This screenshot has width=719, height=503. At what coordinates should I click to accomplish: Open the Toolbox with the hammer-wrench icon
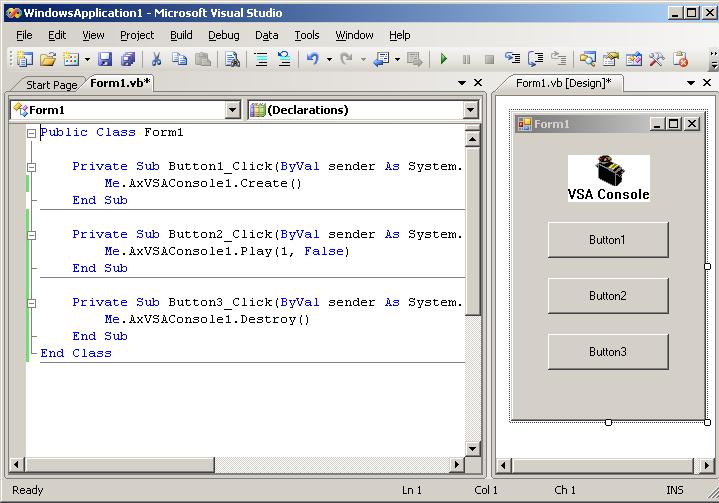[657, 59]
